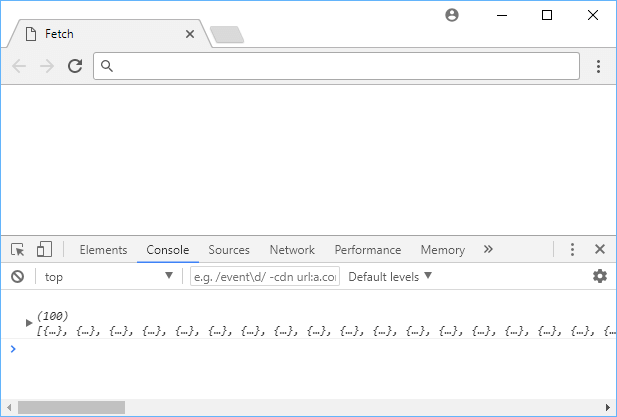Maximize the browser window
Image resolution: width=617 pixels, height=417 pixels.
click(x=547, y=15)
